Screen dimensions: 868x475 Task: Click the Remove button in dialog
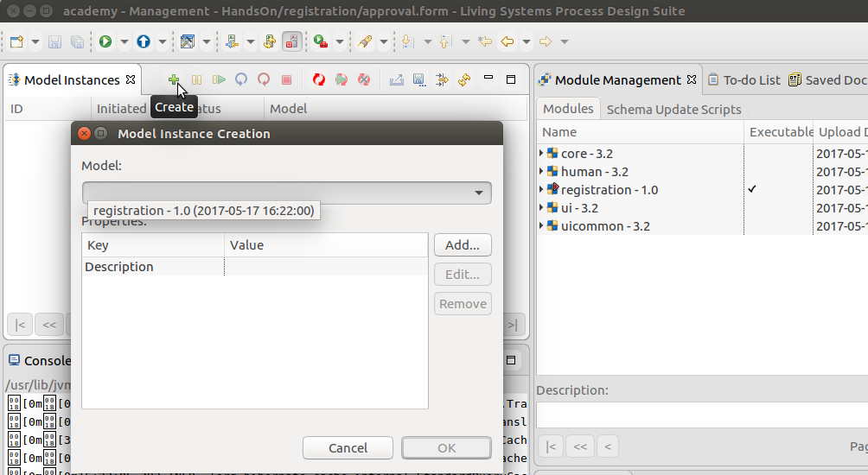[x=463, y=304]
